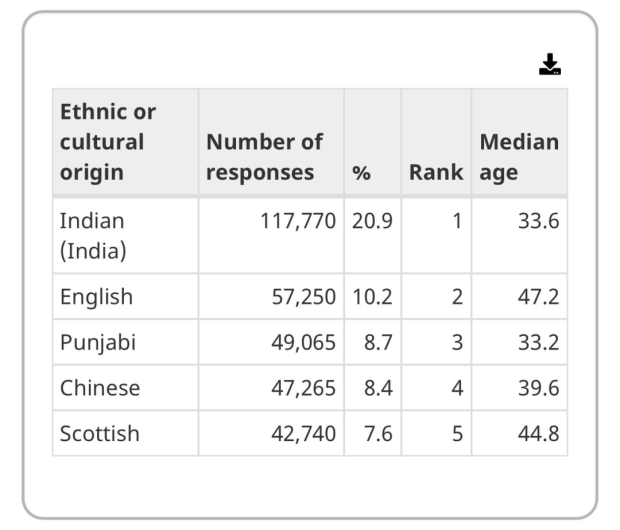Screen dimensions: 620x530
Task: Click the 117,770 responses cell
Action: click(x=298, y=221)
